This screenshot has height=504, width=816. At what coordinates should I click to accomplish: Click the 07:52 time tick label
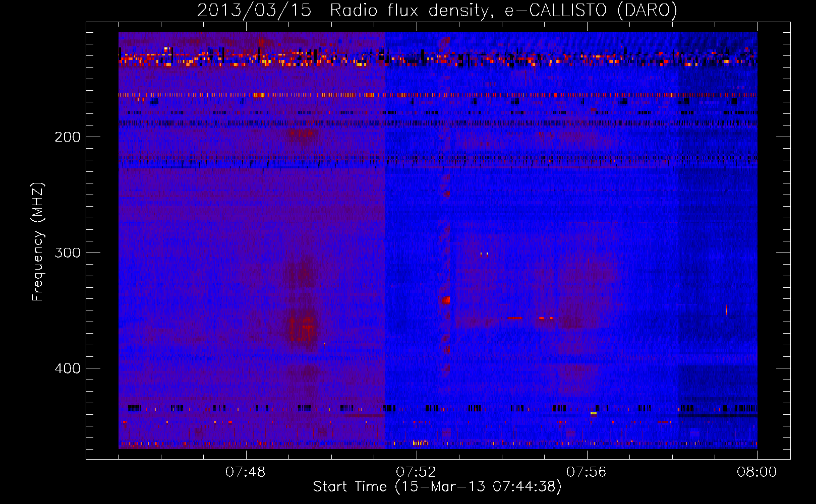tap(416, 472)
